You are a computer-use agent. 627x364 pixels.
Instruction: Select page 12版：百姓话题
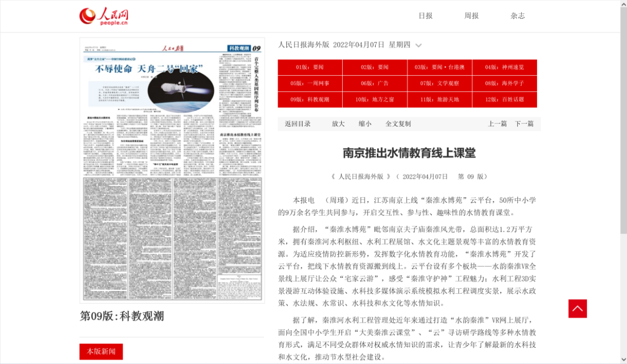tap(504, 100)
